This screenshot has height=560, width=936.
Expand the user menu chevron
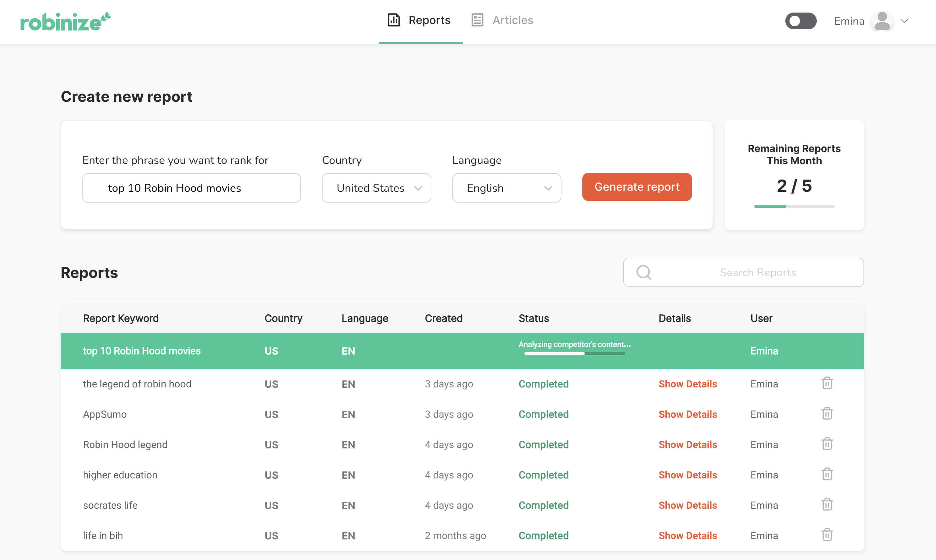(x=904, y=21)
